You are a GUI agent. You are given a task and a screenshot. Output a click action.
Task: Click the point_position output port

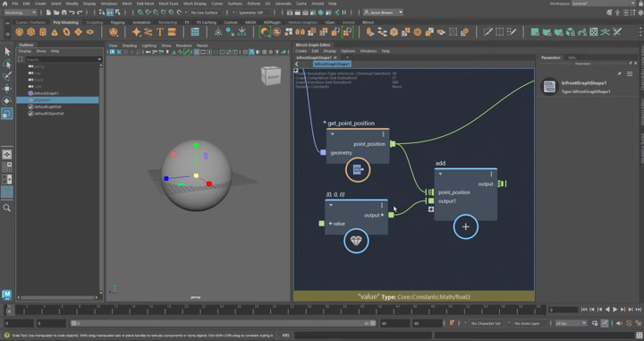coord(393,144)
